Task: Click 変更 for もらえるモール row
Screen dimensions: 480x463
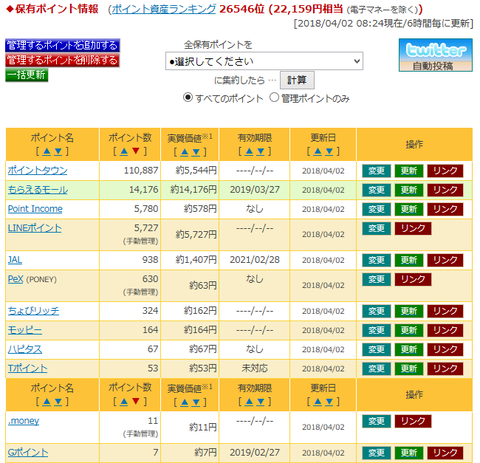Action: click(376, 190)
